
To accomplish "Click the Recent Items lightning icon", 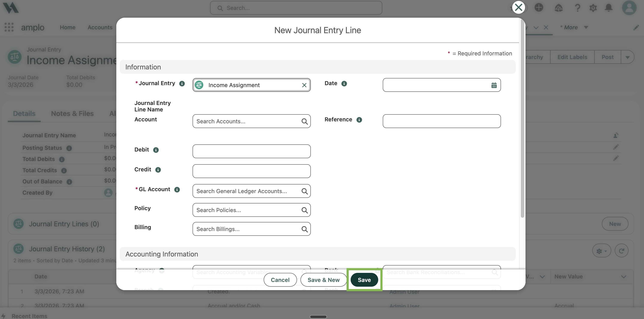I will [3, 316].
